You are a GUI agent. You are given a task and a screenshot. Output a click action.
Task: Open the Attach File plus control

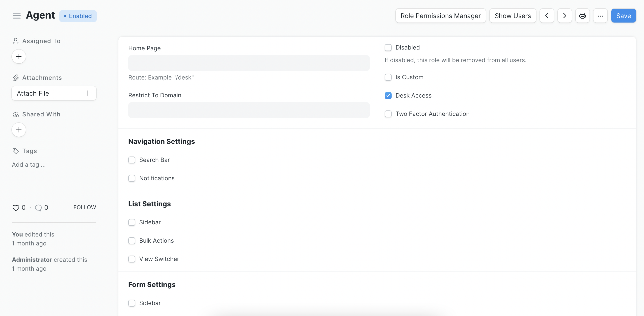coord(87,93)
